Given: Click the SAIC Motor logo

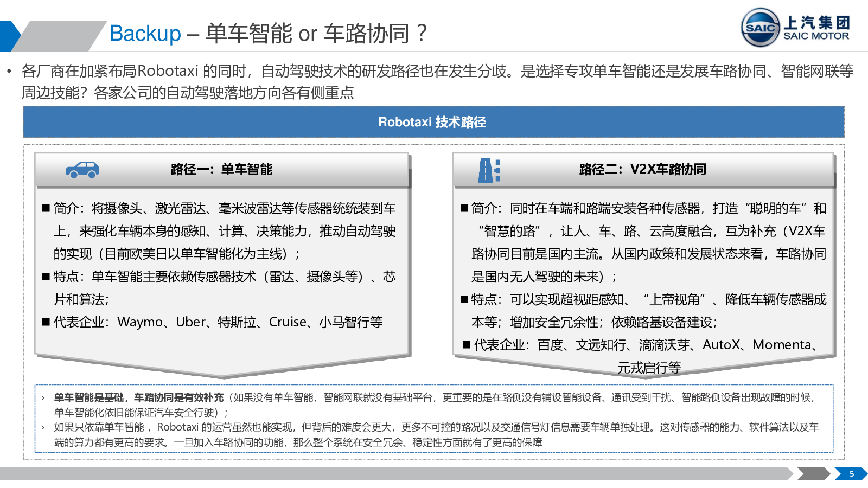Looking at the screenshot, I should tap(795, 28).
